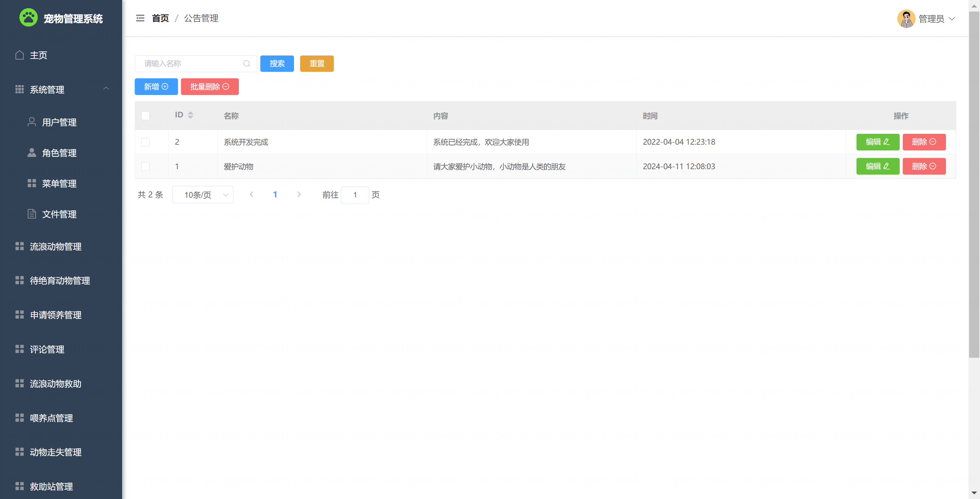The width and height of the screenshot is (980, 499).
Task: Click 编辑 for the 爱护动物 row
Action: pyautogui.click(x=877, y=166)
